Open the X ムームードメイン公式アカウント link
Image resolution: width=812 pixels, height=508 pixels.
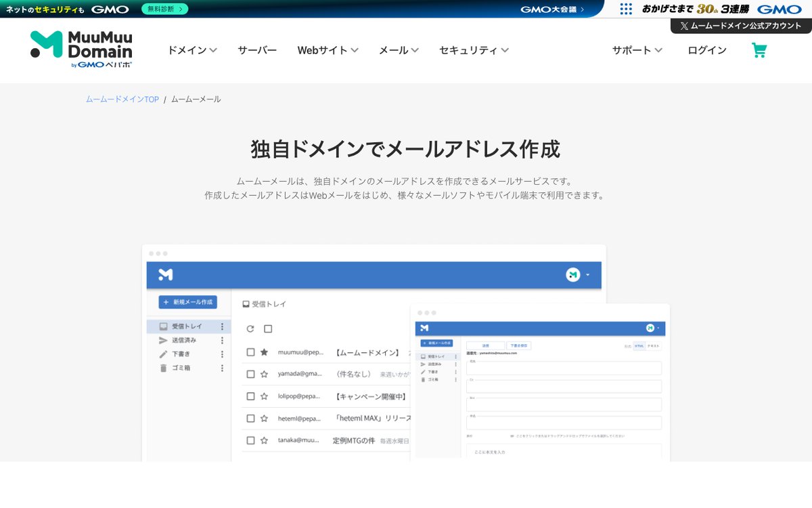pyautogui.click(x=741, y=26)
